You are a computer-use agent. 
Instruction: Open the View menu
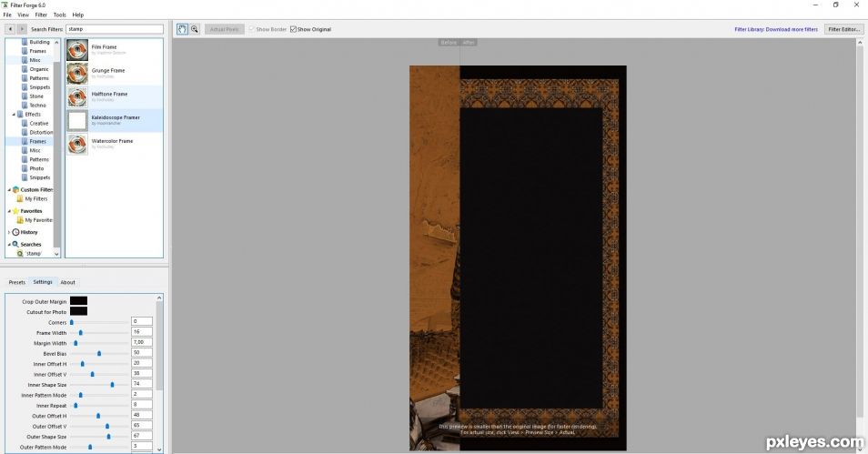pyautogui.click(x=24, y=15)
